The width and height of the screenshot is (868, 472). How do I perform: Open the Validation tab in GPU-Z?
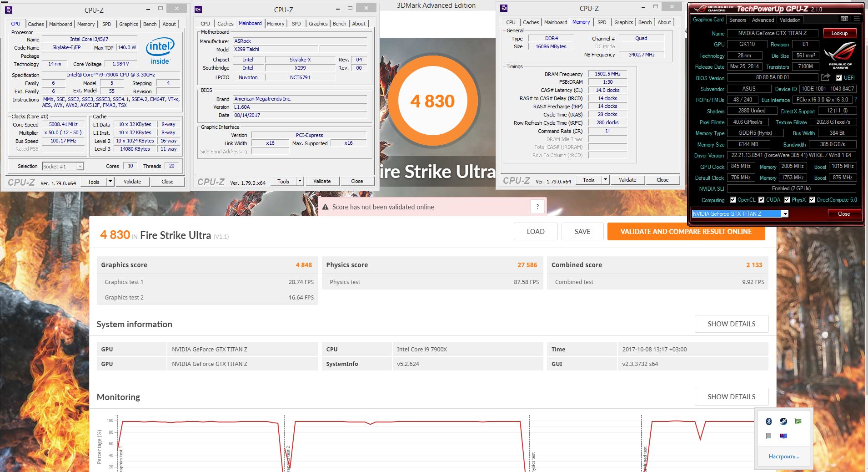coord(790,20)
